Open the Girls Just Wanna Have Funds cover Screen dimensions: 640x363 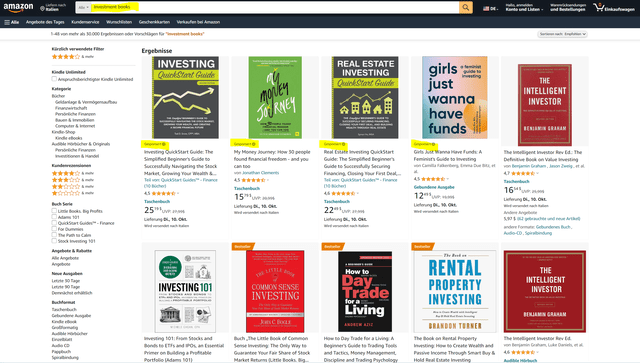pyautogui.click(x=455, y=98)
